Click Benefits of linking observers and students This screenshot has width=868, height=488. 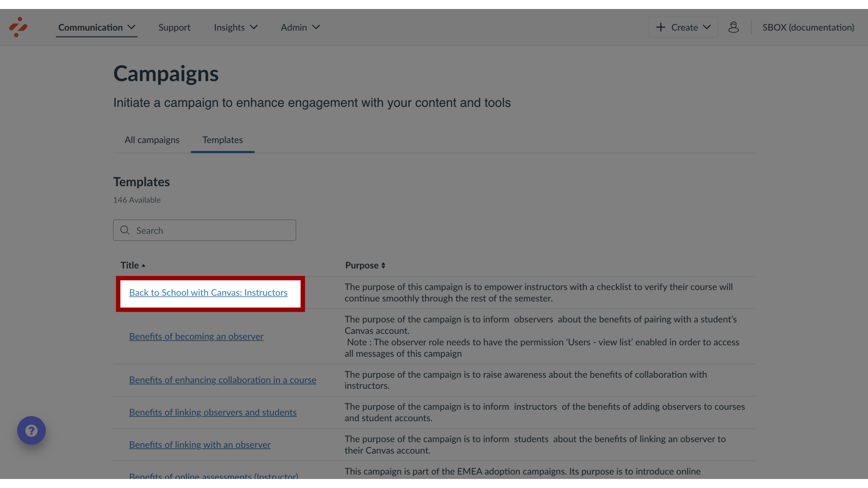213,413
